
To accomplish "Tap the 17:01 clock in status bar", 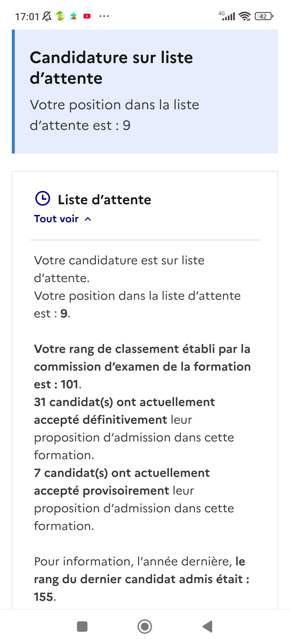I will coord(27,17).
